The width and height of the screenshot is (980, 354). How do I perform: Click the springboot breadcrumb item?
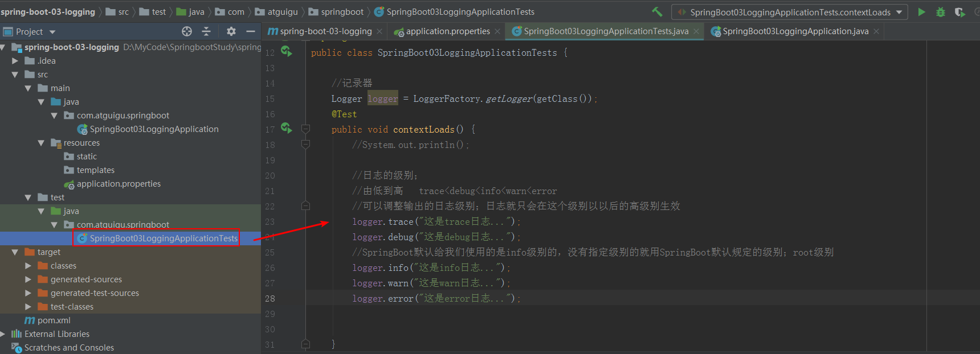336,12
